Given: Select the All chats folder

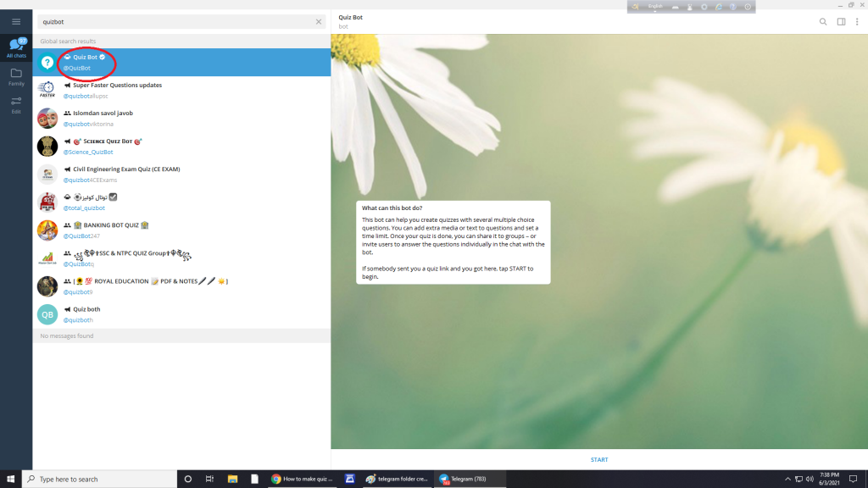Looking at the screenshot, I should (16, 47).
